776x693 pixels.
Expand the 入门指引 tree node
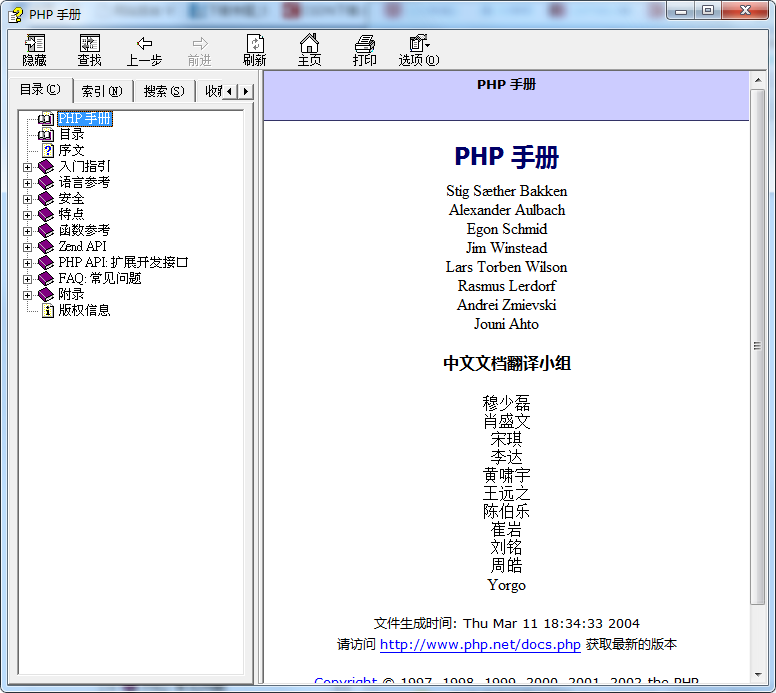[28, 167]
